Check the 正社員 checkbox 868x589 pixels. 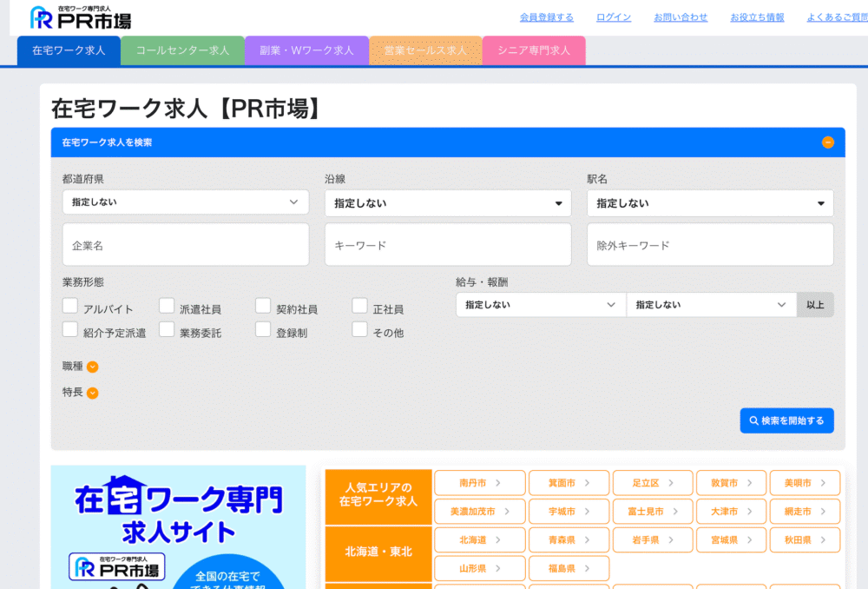tap(360, 306)
